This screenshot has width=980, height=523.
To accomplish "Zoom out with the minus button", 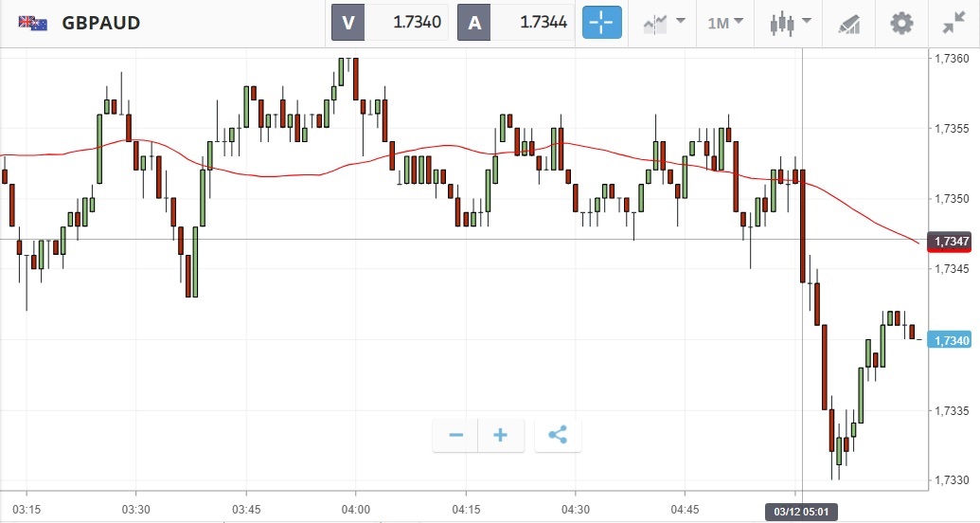I will [455, 436].
